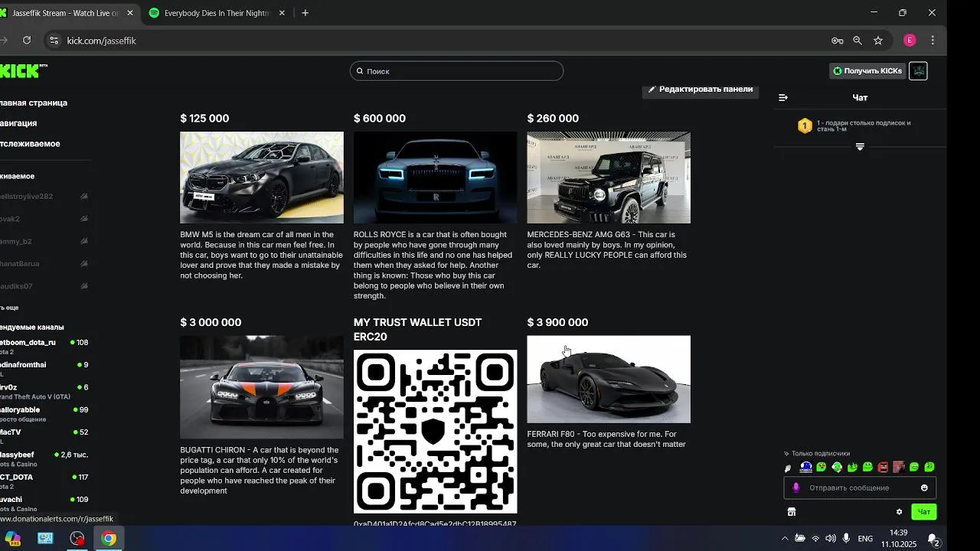Open the Navigation item in sidebar
This screenshot has height=551, width=980.
18,123
